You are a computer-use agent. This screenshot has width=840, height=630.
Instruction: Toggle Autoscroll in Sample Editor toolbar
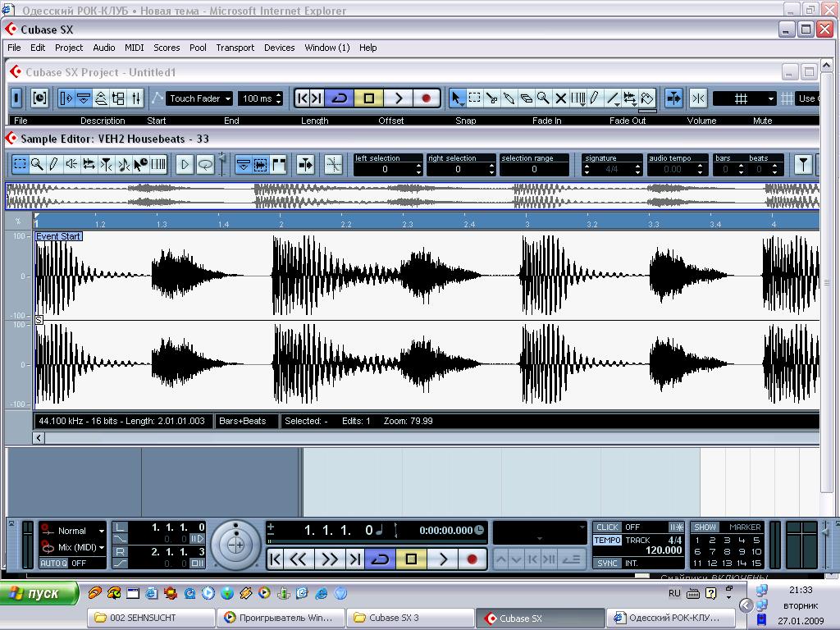(306, 164)
